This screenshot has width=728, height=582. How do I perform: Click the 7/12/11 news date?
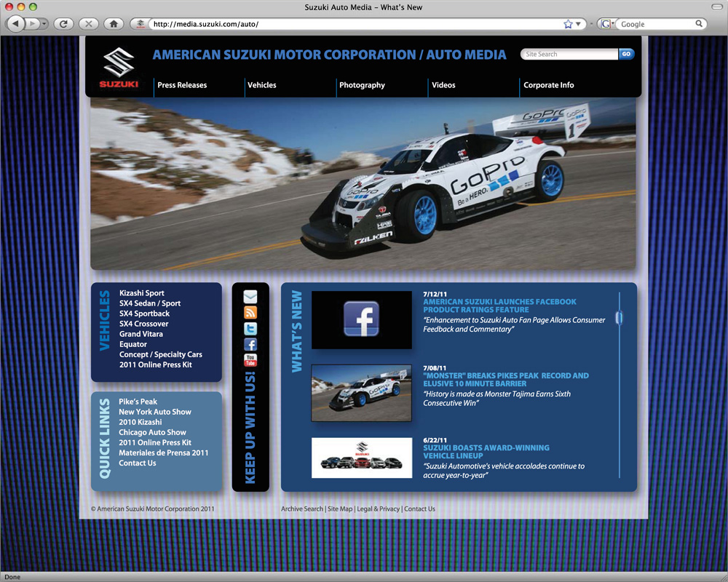click(435, 294)
